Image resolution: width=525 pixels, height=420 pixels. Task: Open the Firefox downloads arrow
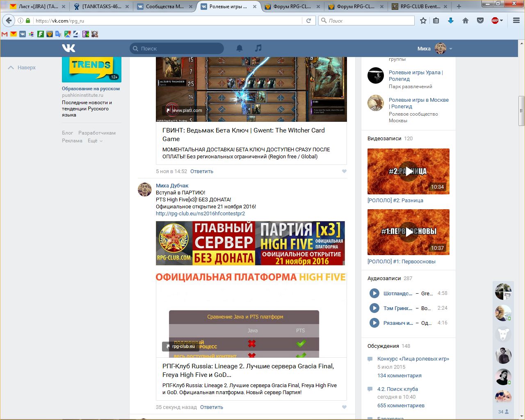click(451, 21)
